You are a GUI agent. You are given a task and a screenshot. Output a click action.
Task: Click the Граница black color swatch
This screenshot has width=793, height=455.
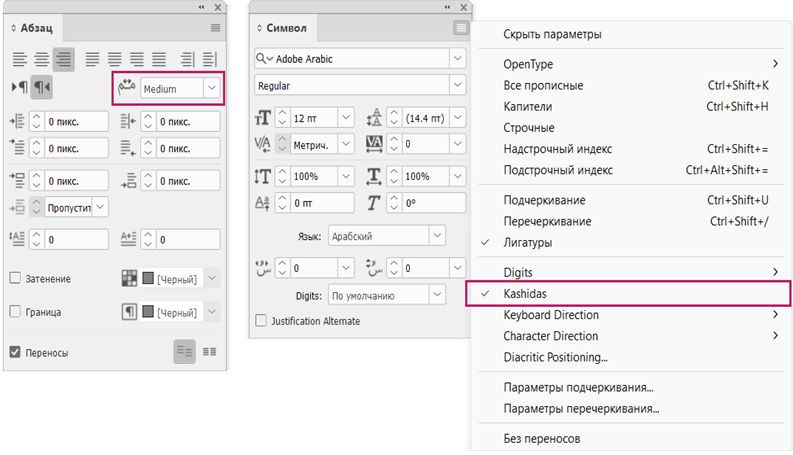148,312
